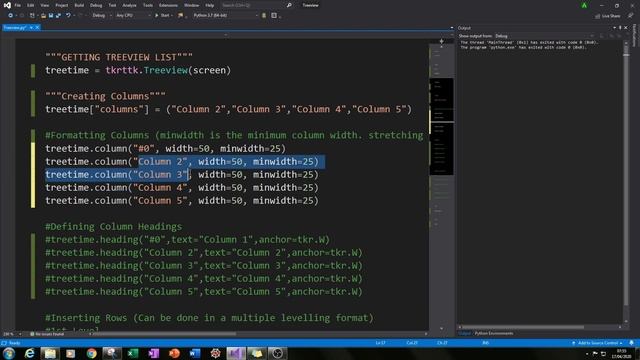Click Add to Source Control button
Screen dimensions: 640x360
[597, 343]
